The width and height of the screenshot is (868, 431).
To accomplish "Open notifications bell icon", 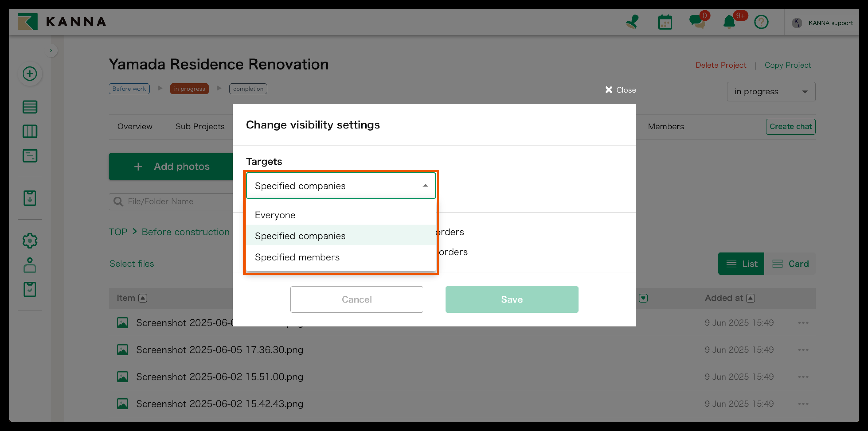I will click(729, 23).
